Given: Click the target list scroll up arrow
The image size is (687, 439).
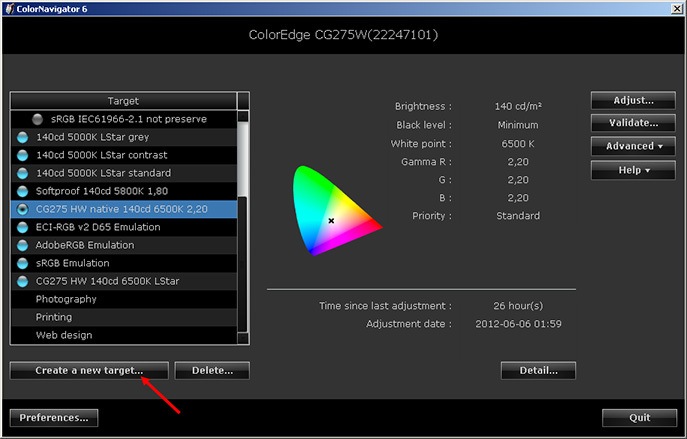Looking at the screenshot, I should click(243, 116).
